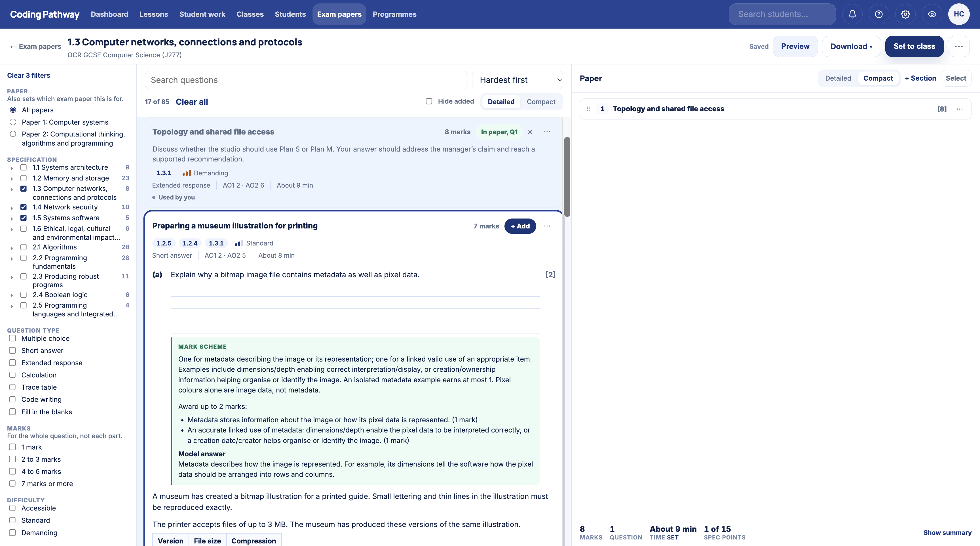Enable the Hide added checkbox
The height and width of the screenshot is (546, 980).
click(x=429, y=101)
